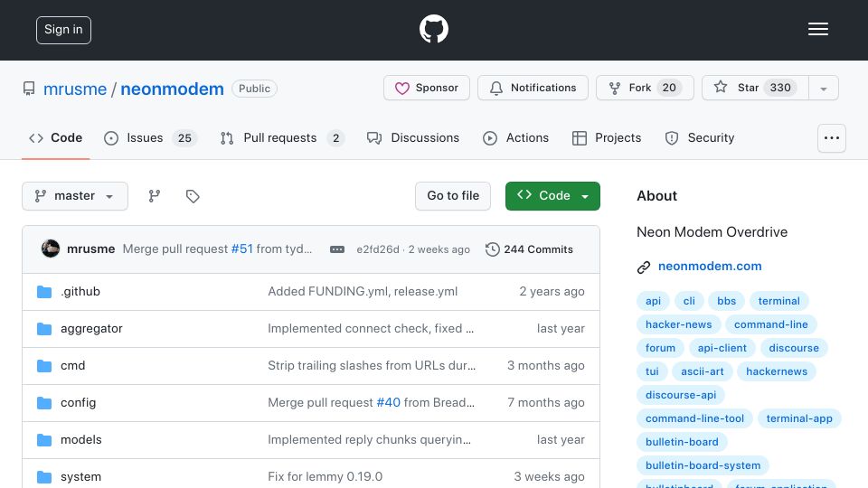Open the Security tab
Viewport: 868px width, 488px height.
click(x=699, y=137)
